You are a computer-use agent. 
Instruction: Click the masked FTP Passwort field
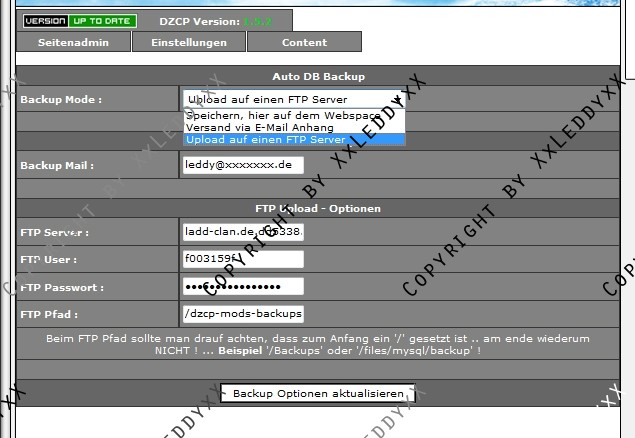click(x=243, y=287)
